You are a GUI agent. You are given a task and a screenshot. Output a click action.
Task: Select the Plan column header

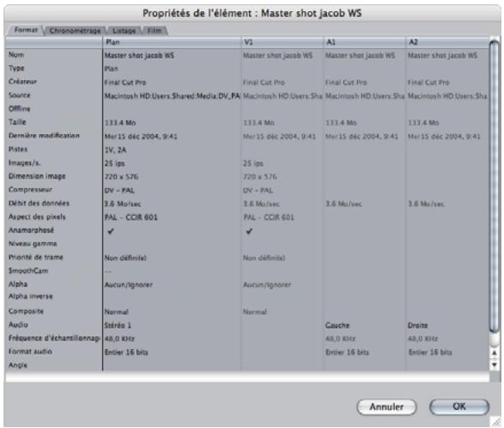click(x=172, y=42)
